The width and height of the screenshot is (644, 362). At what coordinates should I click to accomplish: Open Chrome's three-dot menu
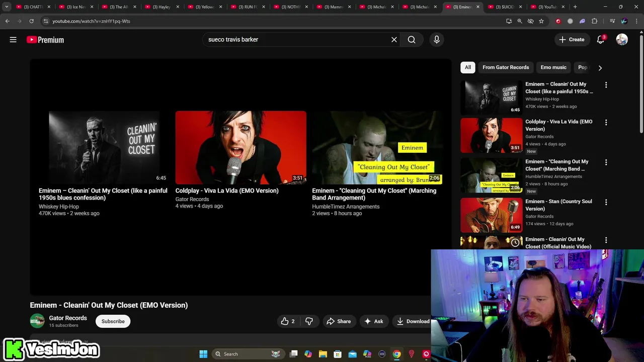636,21
